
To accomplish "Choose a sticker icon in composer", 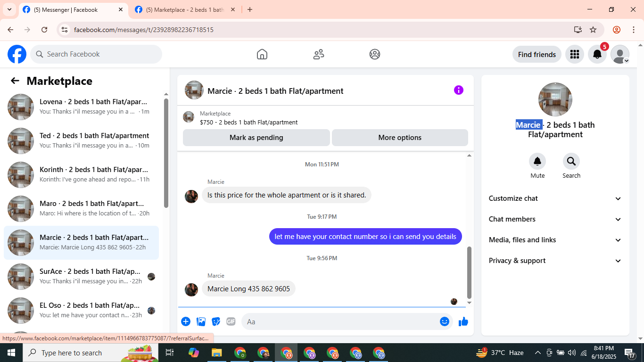I will pyautogui.click(x=216, y=321).
